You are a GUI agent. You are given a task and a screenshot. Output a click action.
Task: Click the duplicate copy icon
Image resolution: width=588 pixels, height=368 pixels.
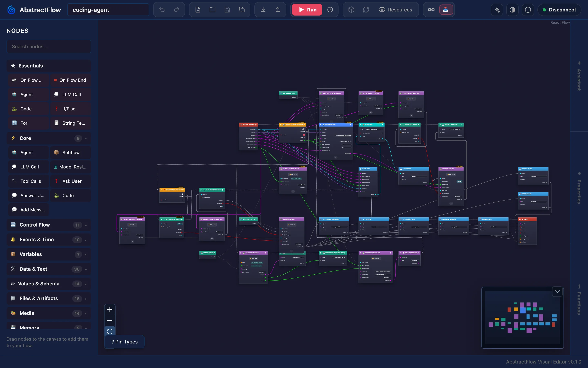click(242, 10)
